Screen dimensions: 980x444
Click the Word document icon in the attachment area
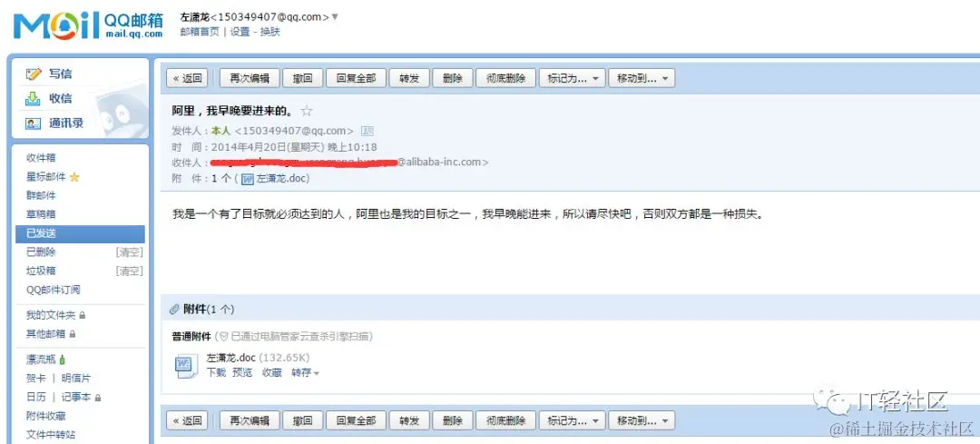pos(186,365)
